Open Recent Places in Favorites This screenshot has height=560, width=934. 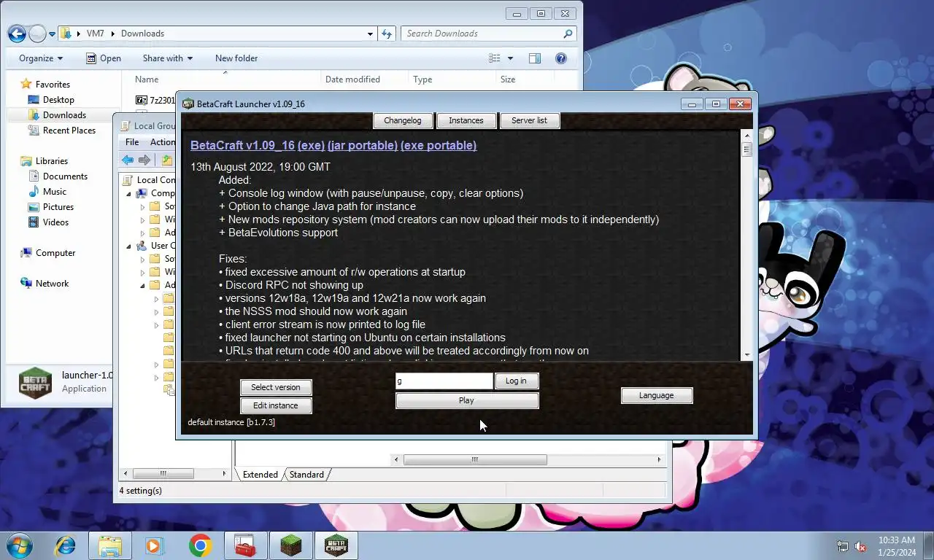61,131
